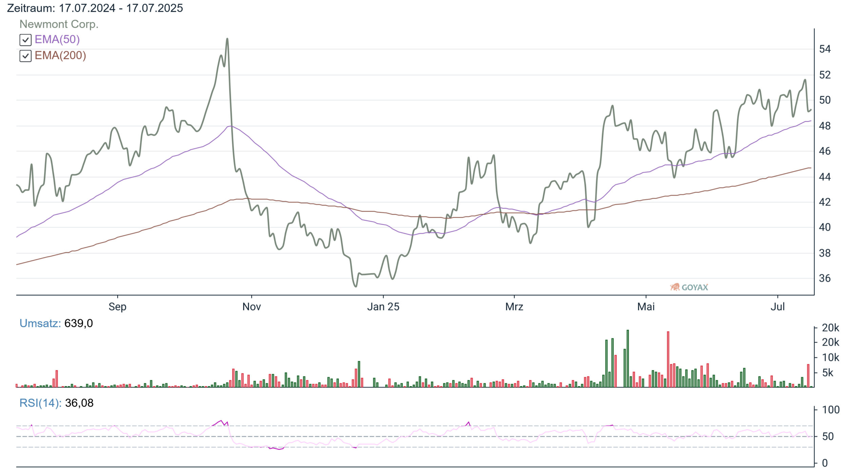The image size is (868, 470).
Task: Click the EMA(200) legend label
Action: (60, 56)
